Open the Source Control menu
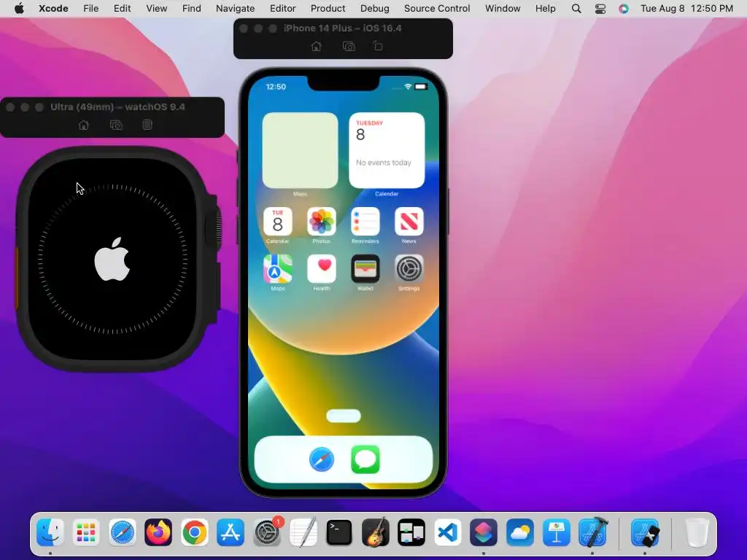Screen dimensions: 747x560 pos(437,9)
